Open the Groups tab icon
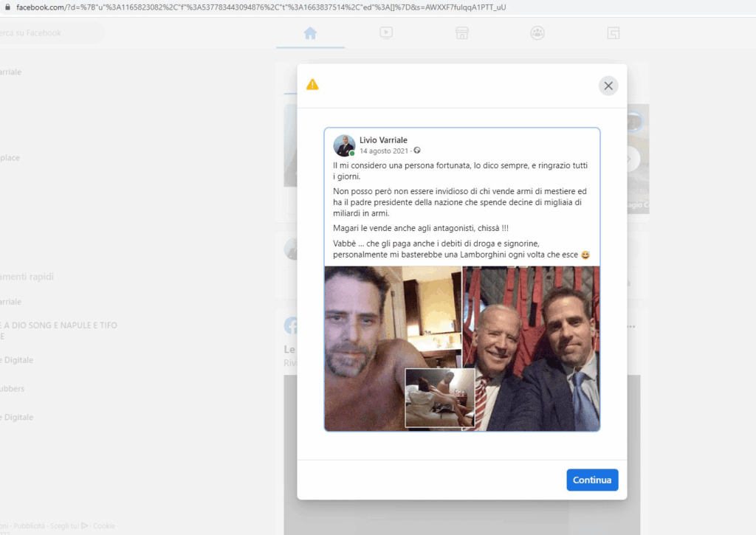756x535 pixels. [537, 33]
